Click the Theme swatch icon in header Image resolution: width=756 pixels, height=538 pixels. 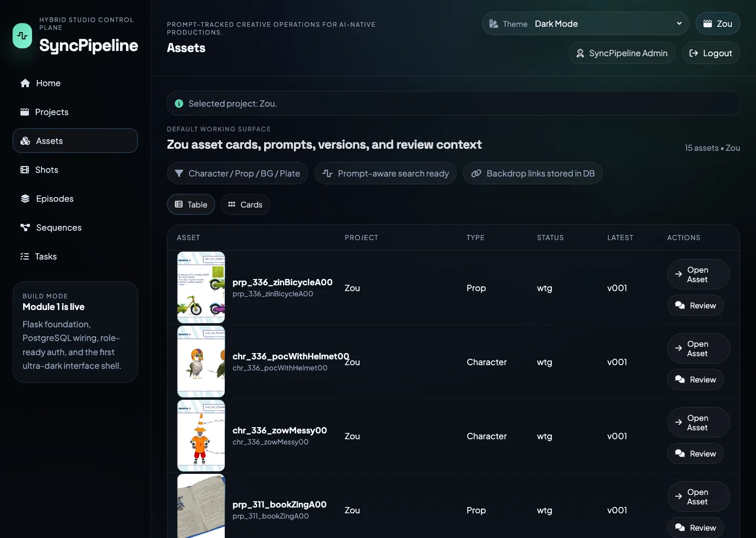point(493,24)
